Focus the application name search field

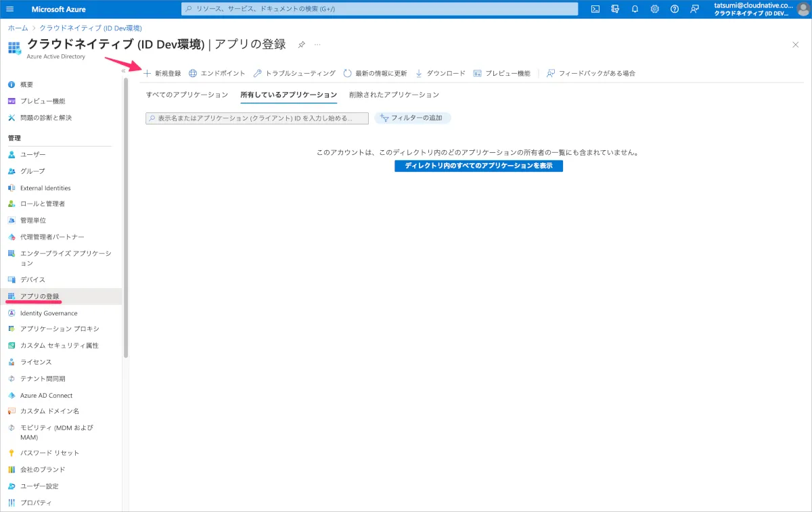point(257,118)
